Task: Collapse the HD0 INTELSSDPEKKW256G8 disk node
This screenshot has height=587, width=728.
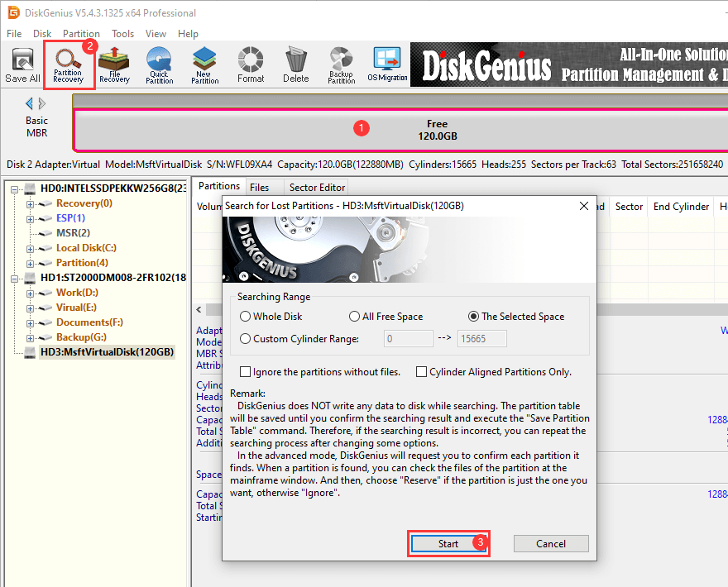Action: tap(16, 189)
